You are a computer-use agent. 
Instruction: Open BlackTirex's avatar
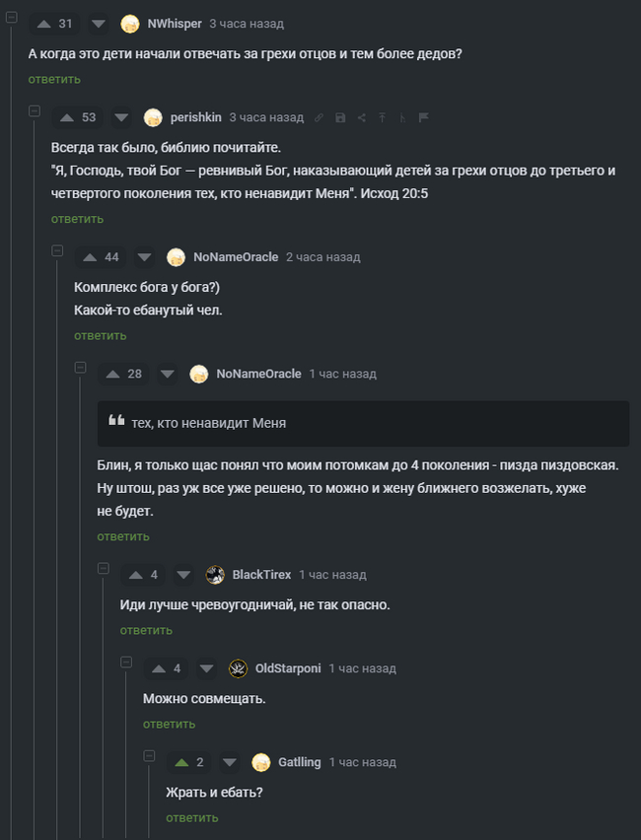(215, 574)
